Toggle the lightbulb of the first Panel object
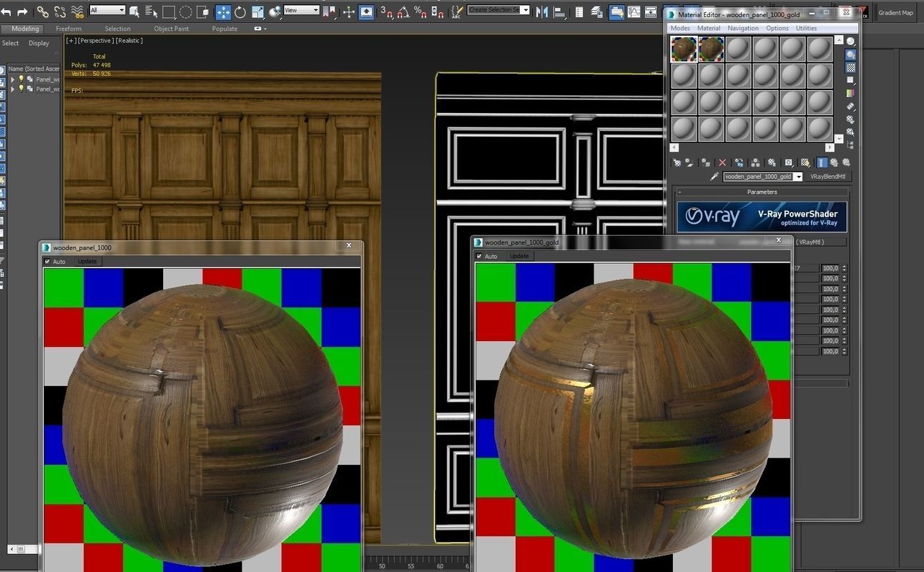The image size is (924, 572). point(21,79)
